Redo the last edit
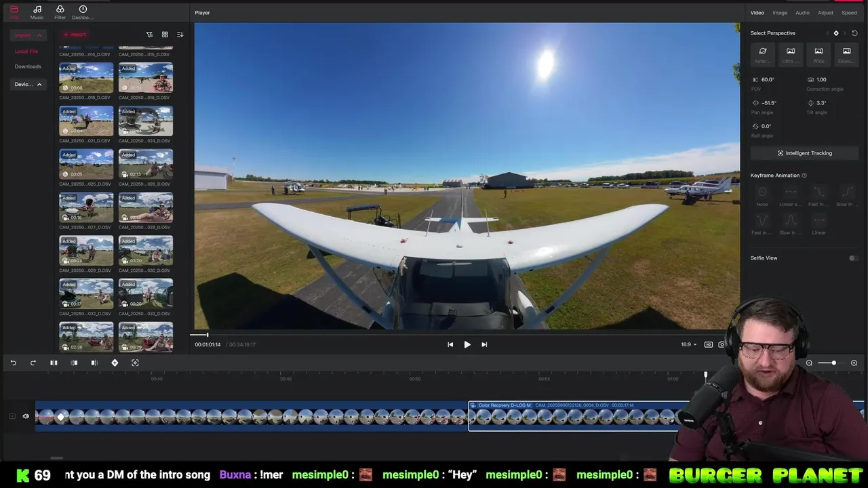The image size is (868, 488). (33, 363)
